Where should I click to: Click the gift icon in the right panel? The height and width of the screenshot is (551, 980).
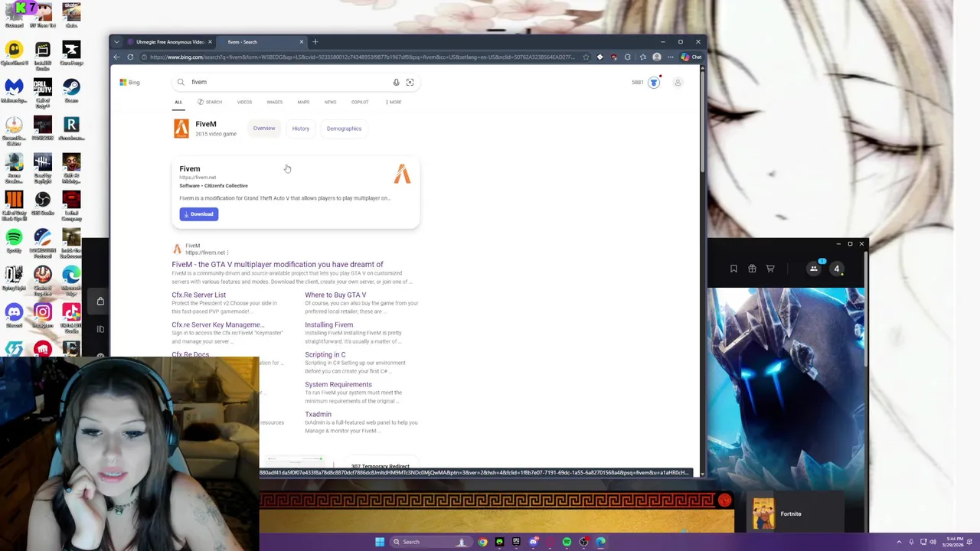pyautogui.click(x=752, y=269)
